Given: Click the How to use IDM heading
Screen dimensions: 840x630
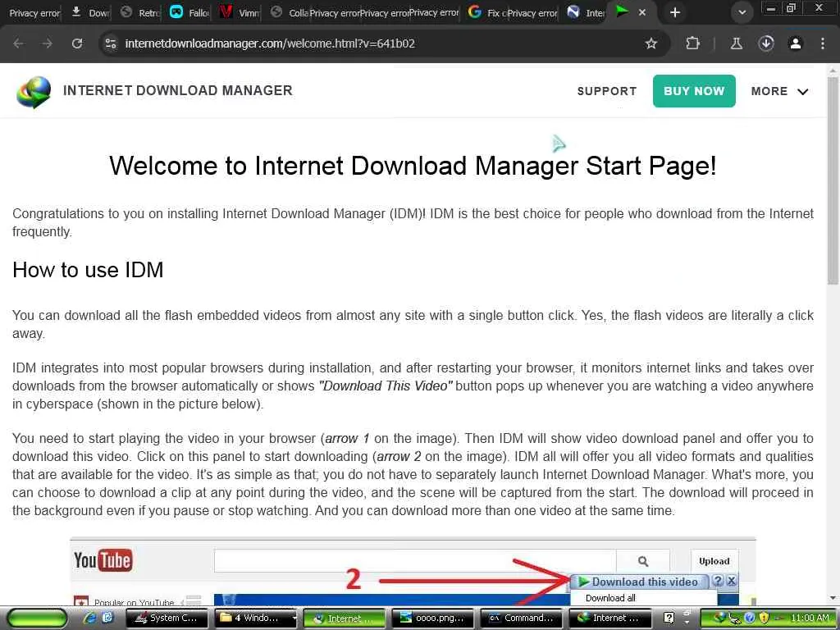Looking at the screenshot, I should (x=88, y=270).
